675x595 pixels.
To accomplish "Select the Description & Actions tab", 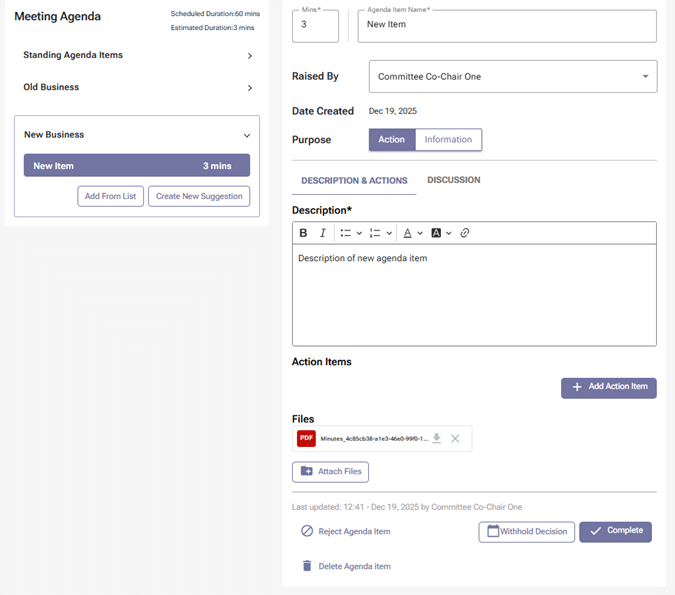I will tap(354, 181).
